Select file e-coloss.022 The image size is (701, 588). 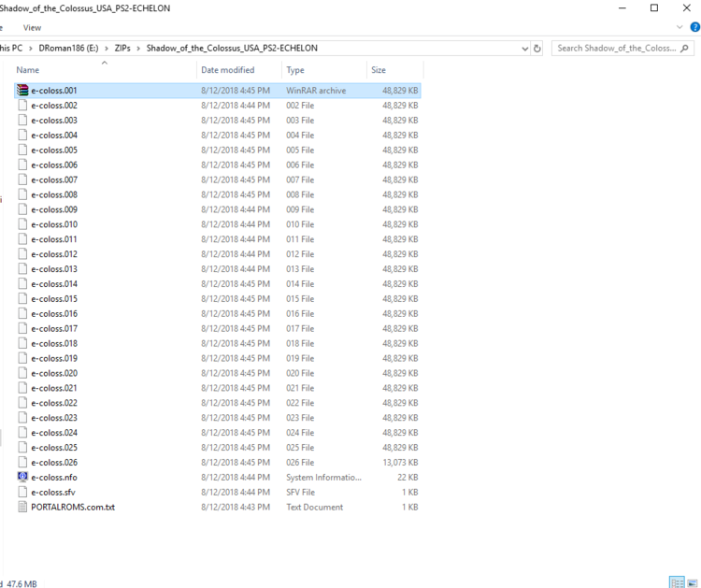(54, 403)
